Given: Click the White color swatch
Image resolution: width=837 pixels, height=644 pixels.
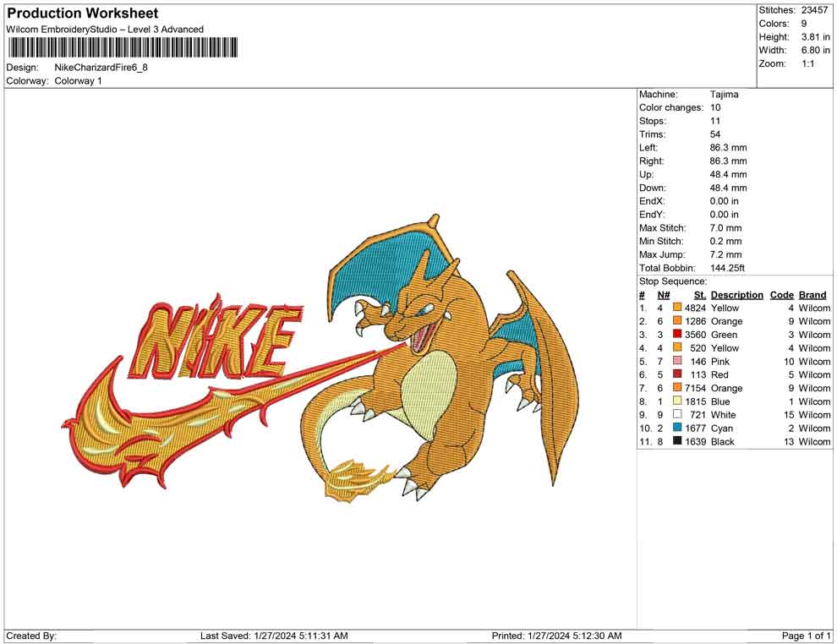Looking at the screenshot, I should point(677,414).
